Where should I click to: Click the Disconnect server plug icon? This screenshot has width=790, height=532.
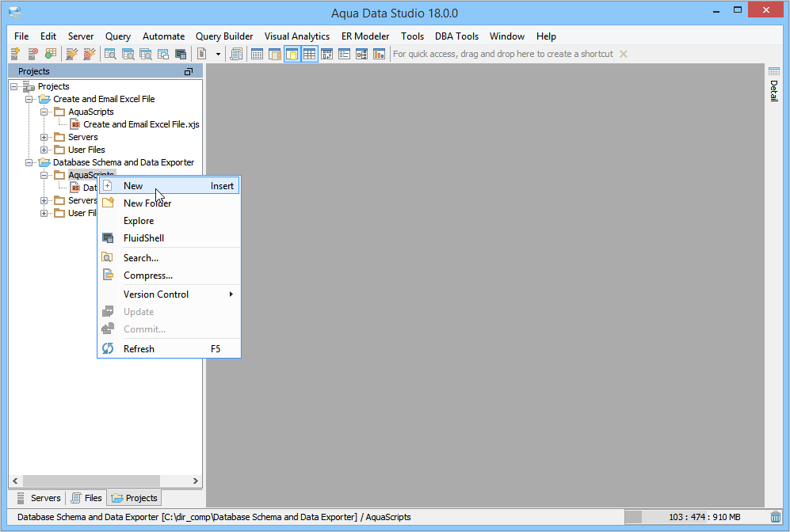pyautogui.click(x=90, y=54)
